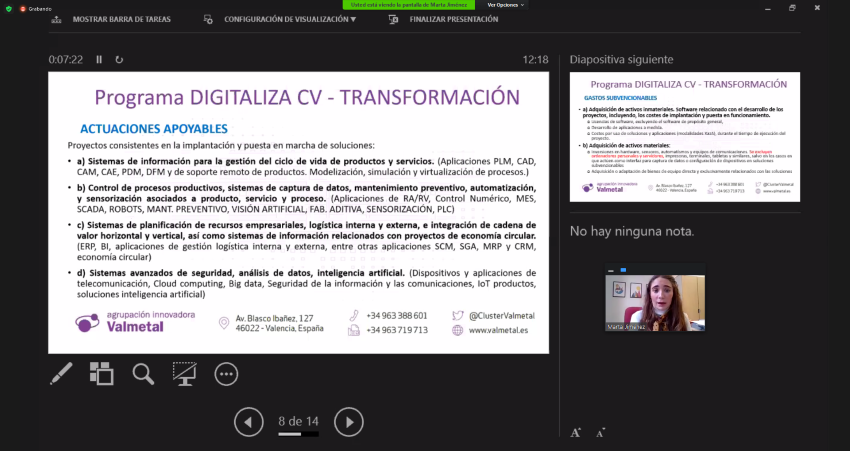Advance to the next slide

349,422
